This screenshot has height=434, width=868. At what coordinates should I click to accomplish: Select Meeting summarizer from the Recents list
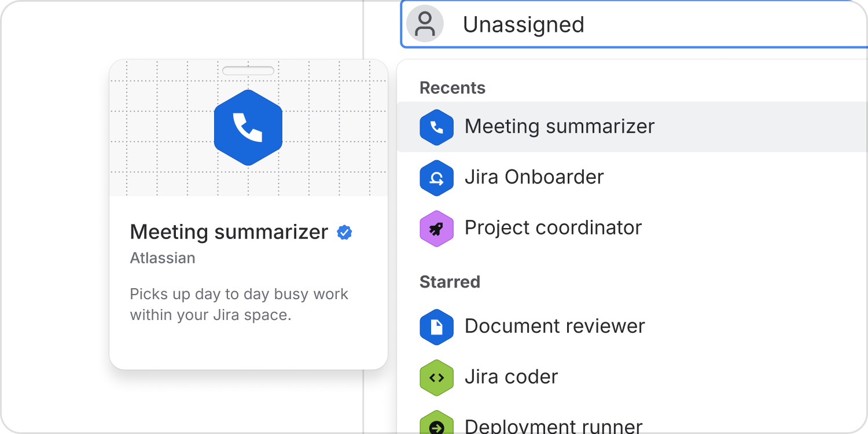tap(632, 127)
